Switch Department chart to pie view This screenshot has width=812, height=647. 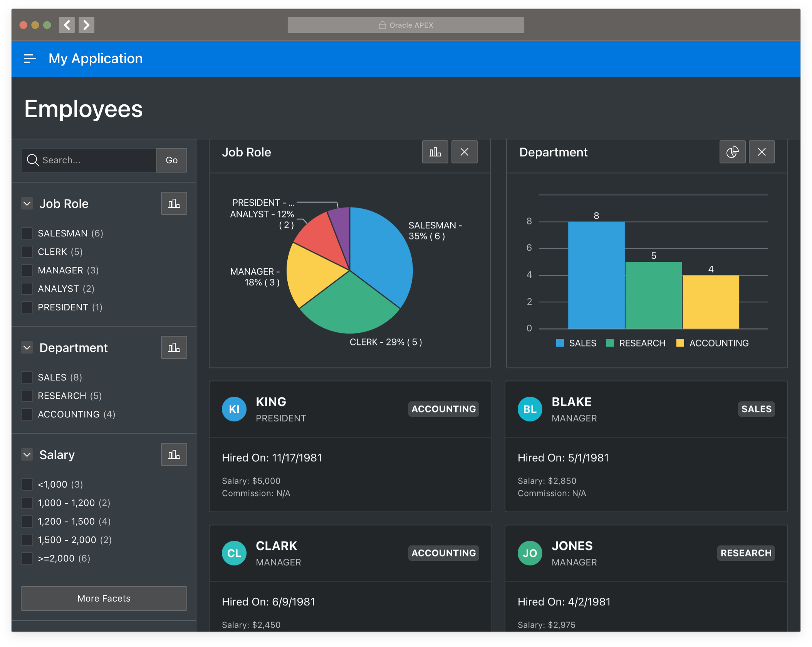[x=732, y=152]
